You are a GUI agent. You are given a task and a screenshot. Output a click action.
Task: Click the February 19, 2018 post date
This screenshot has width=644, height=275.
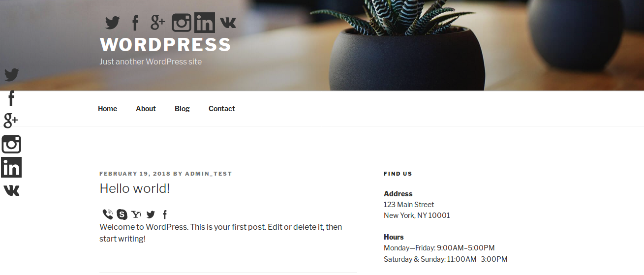click(135, 174)
